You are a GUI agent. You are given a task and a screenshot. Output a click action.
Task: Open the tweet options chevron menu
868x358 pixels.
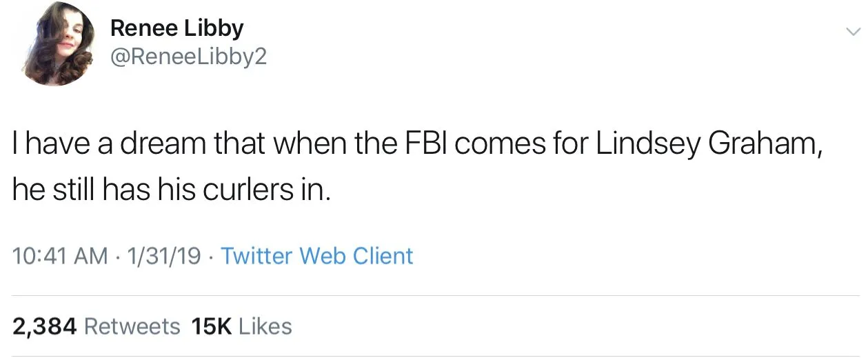point(853,31)
